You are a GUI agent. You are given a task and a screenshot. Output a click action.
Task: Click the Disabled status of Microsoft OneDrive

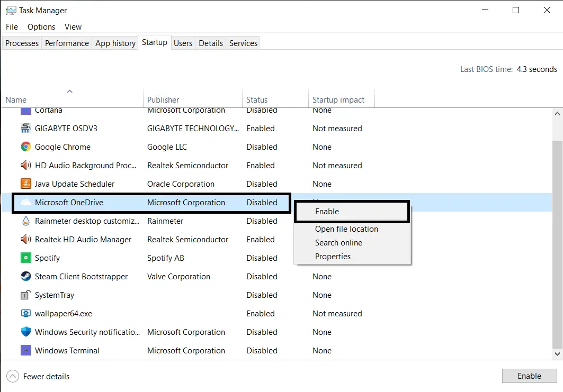point(262,202)
